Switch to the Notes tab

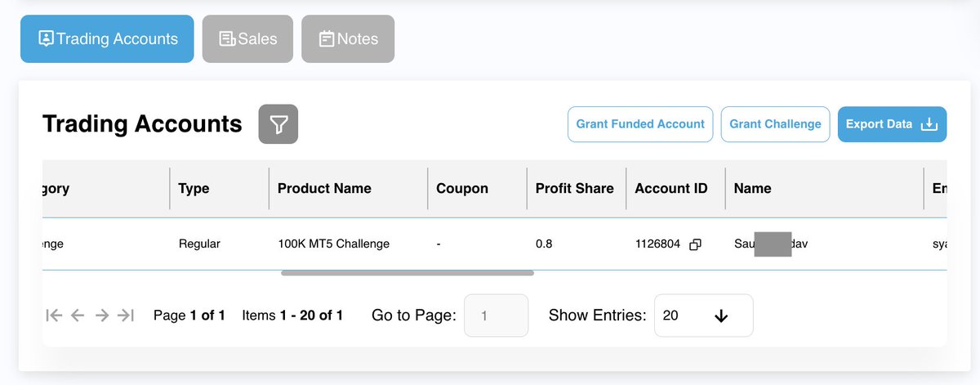point(348,39)
